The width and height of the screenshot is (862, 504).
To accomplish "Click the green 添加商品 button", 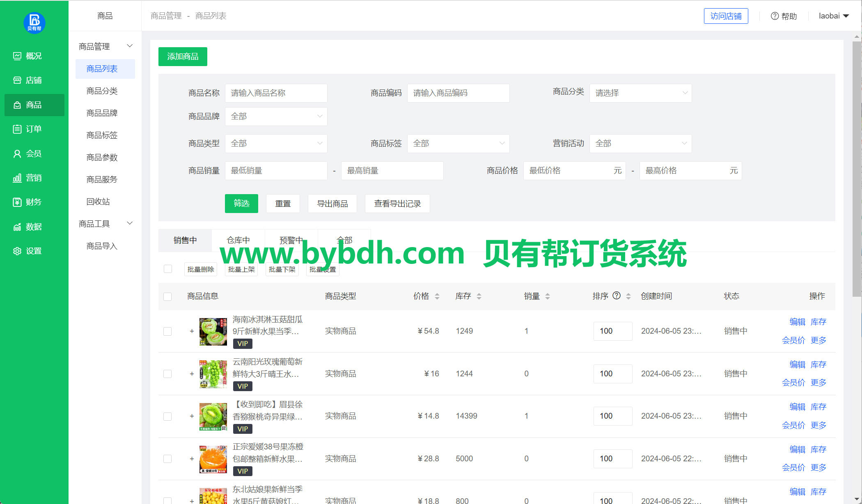I will pos(183,57).
